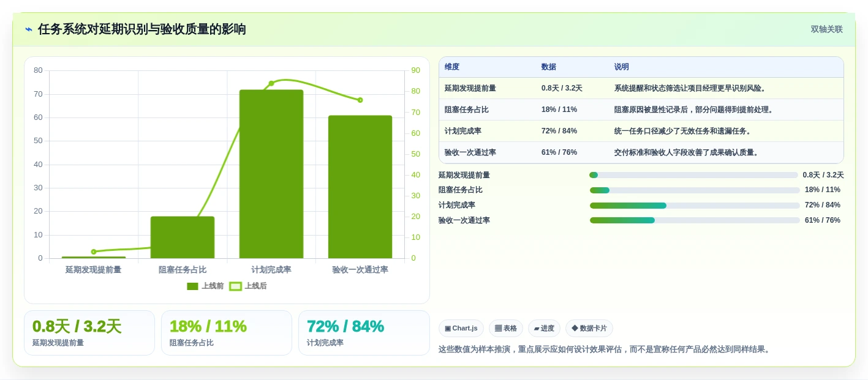Click the 表格 tag

point(506,329)
